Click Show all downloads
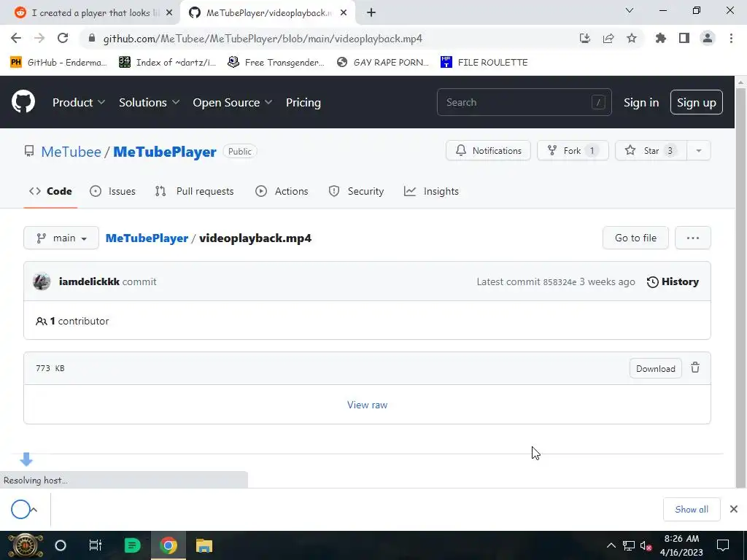This screenshot has width=747, height=560. [692, 510]
